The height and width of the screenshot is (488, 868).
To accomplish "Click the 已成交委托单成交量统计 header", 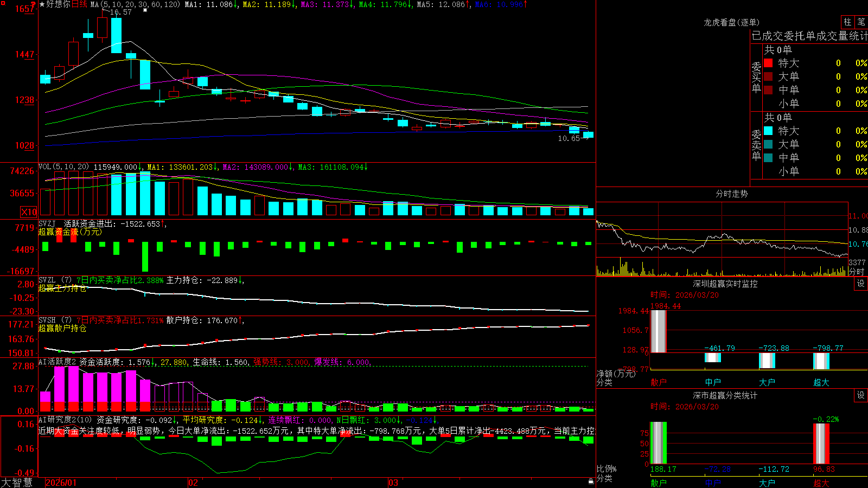I will point(809,36).
